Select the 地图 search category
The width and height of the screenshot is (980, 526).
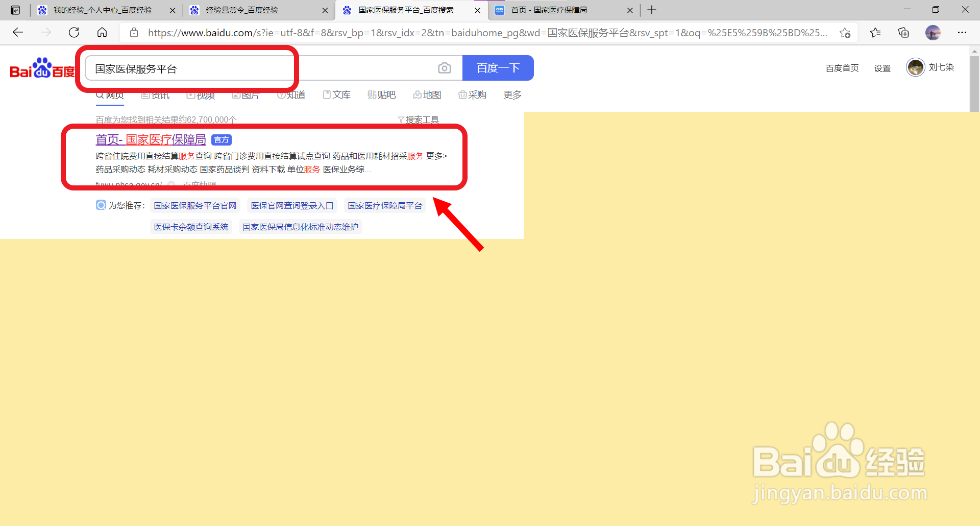pos(427,95)
